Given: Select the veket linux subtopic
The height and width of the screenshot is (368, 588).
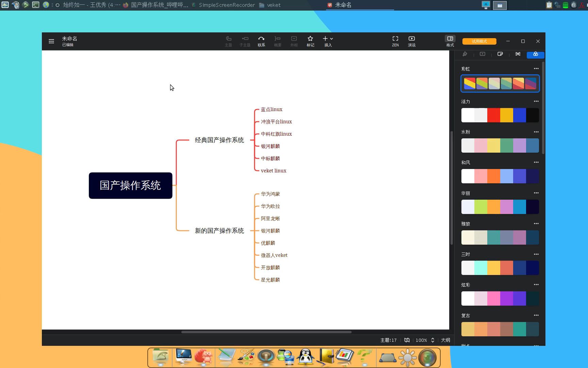Looking at the screenshot, I should click(x=274, y=171).
